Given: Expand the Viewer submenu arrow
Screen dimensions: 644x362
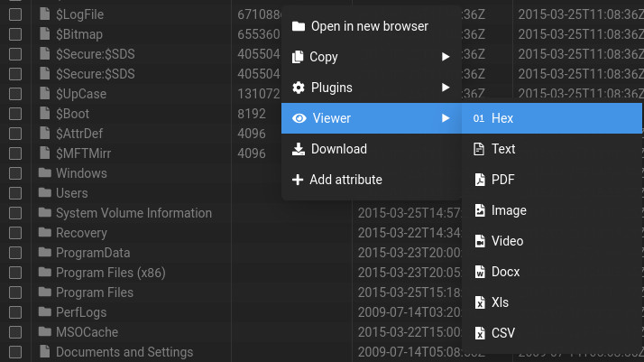Looking at the screenshot, I should point(446,118).
